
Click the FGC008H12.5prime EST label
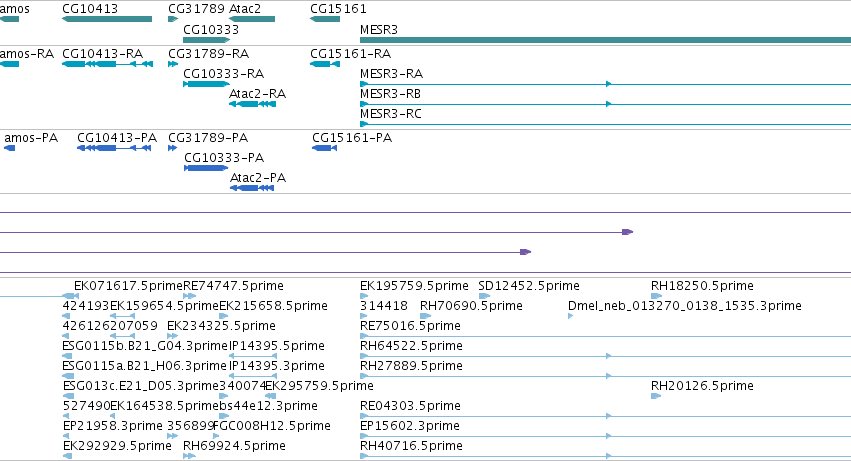coord(272,427)
